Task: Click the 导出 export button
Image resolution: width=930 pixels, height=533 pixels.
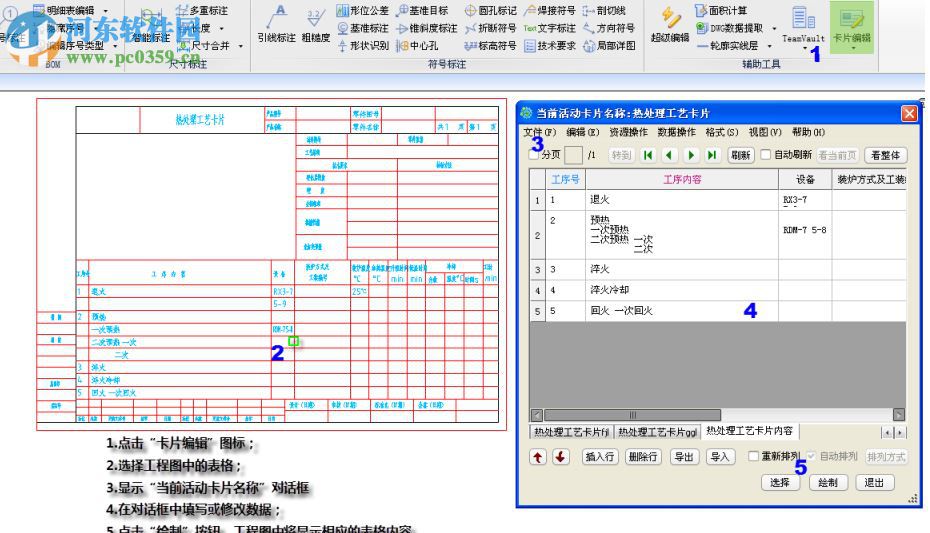Action: [684, 457]
